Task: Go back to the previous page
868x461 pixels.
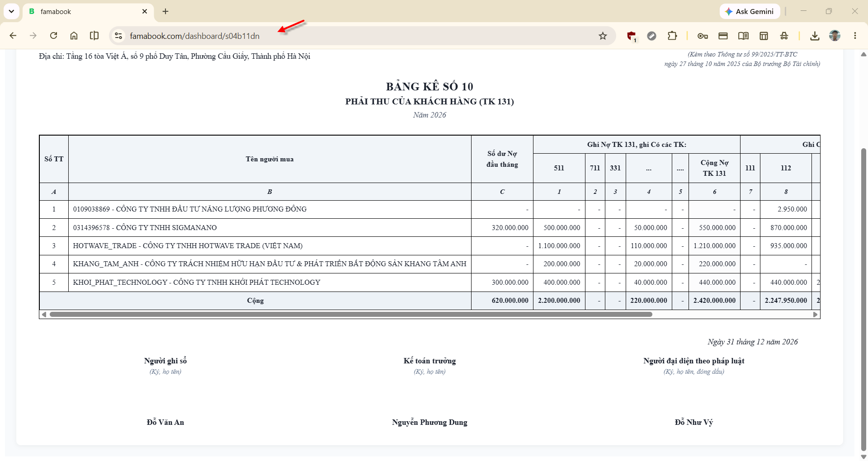Action: click(x=13, y=36)
